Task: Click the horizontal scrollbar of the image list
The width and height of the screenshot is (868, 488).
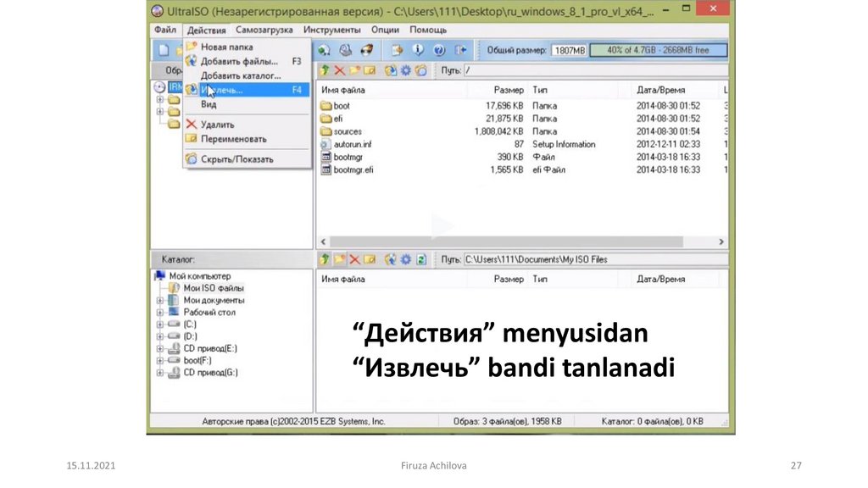Action: [506, 241]
